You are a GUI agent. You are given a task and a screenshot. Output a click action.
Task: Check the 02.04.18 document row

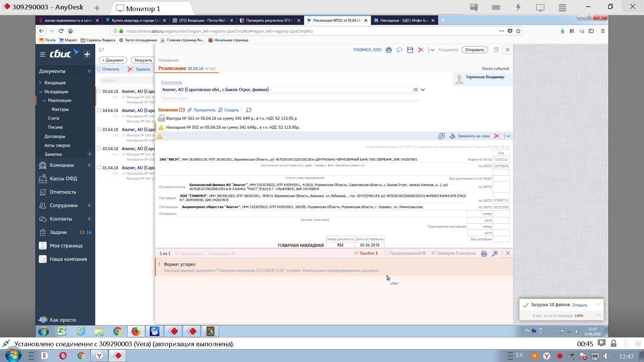pyautogui.click(x=99, y=148)
